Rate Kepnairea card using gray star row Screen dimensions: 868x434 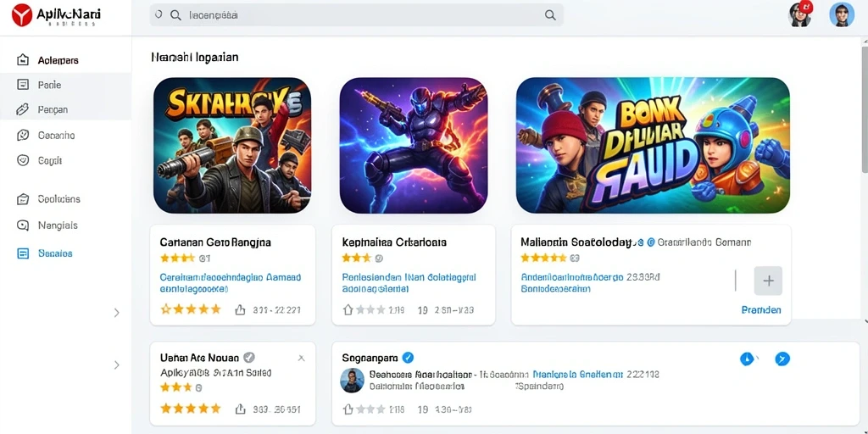click(x=370, y=310)
